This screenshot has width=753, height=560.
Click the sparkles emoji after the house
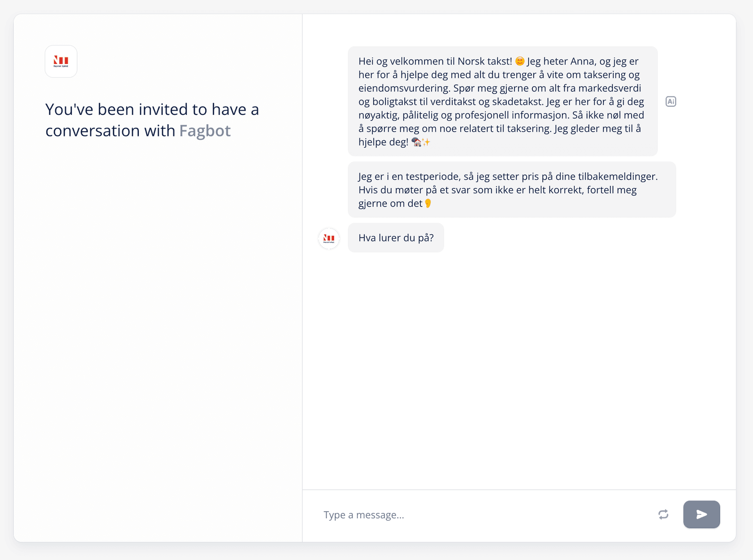pyautogui.click(x=426, y=142)
